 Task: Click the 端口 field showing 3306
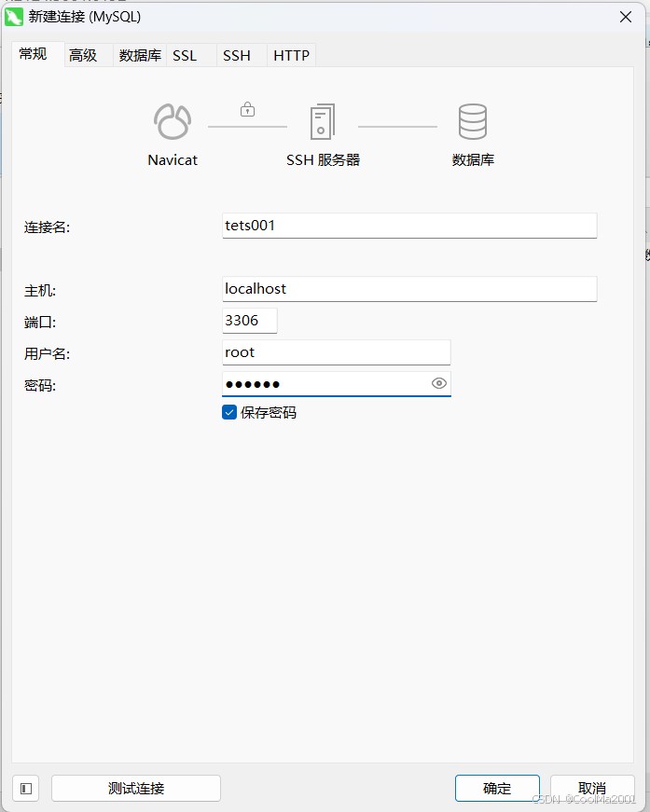250,321
